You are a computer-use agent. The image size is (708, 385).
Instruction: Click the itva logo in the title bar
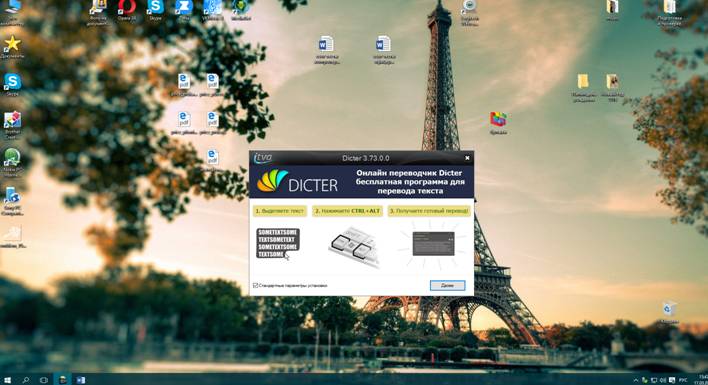[x=263, y=158]
